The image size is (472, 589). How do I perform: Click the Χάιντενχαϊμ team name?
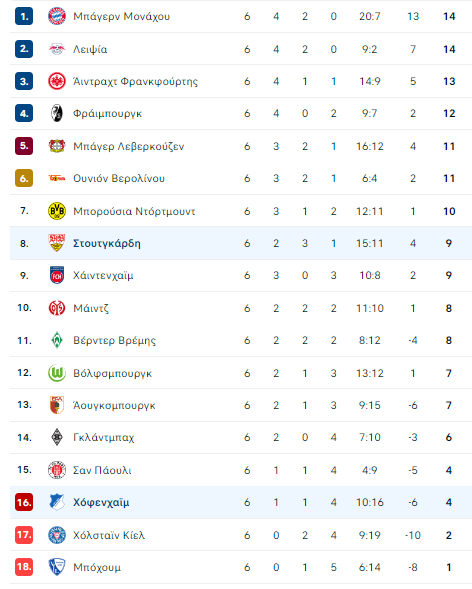tap(103, 276)
